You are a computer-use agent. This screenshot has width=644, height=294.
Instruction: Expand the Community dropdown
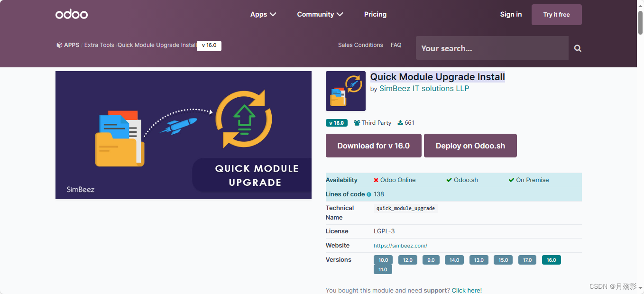(320, 14)
